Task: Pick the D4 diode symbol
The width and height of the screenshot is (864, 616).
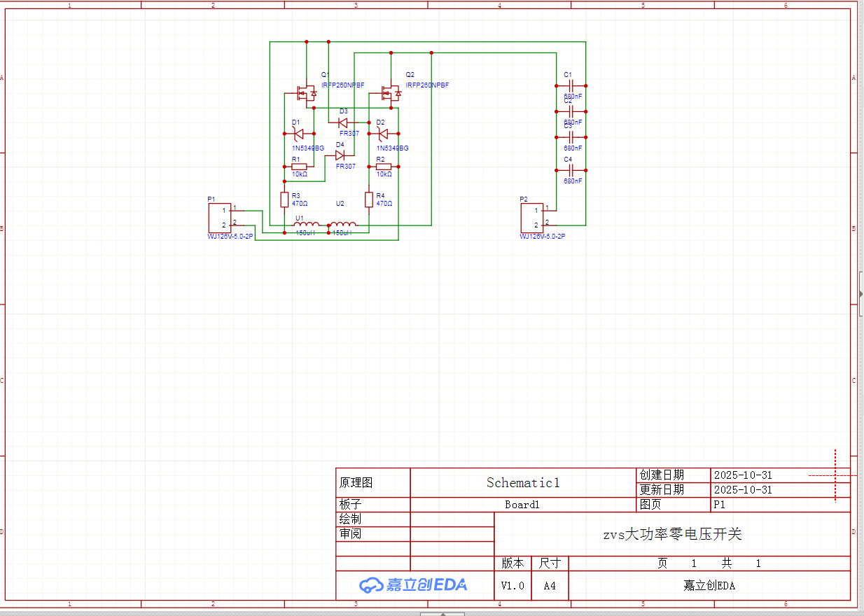Action: [340, 155]
